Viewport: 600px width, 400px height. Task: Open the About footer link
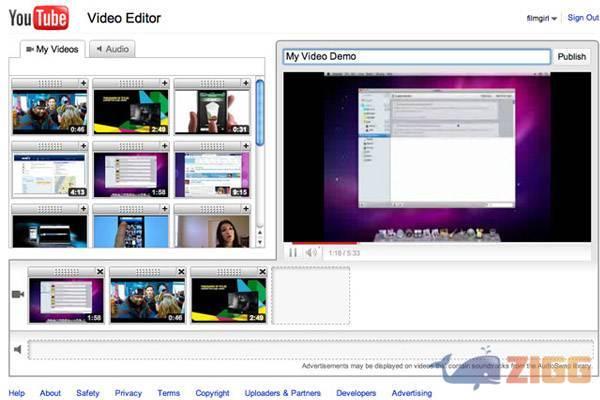pos(50,393)
